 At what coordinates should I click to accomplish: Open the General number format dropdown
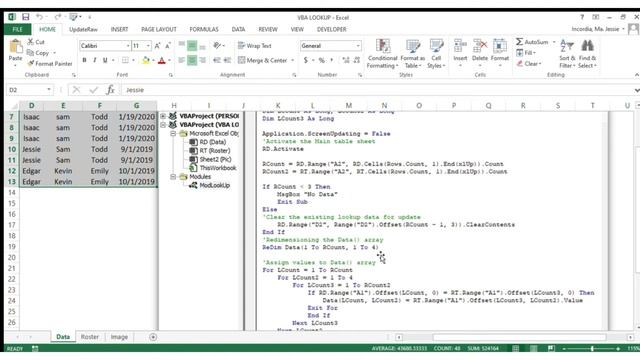(358, 46)
